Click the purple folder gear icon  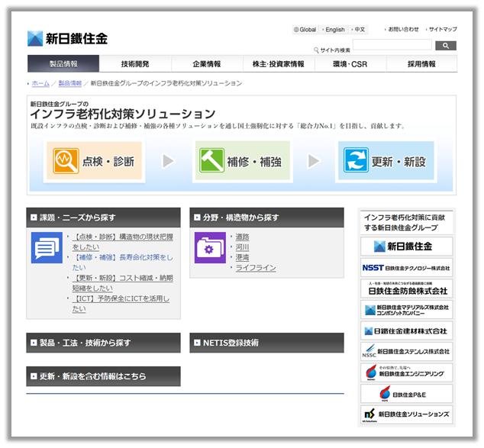point(210,247)
